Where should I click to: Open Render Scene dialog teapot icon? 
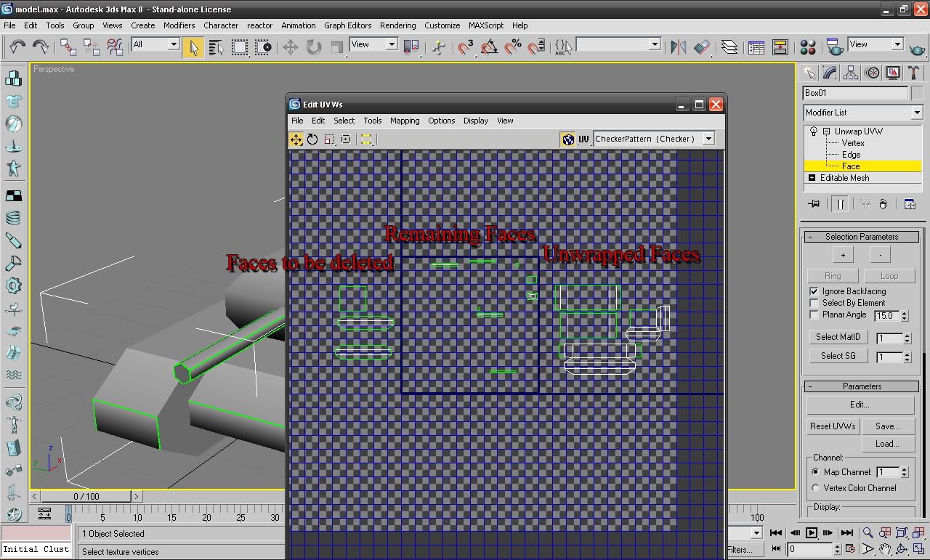(x=835, y=47)
